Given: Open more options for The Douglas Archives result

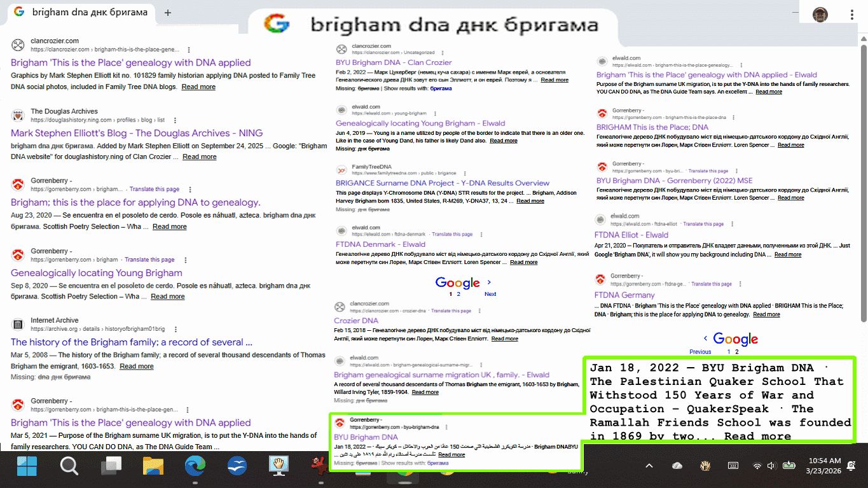Looking at the screenshot, I should [176, 120].
